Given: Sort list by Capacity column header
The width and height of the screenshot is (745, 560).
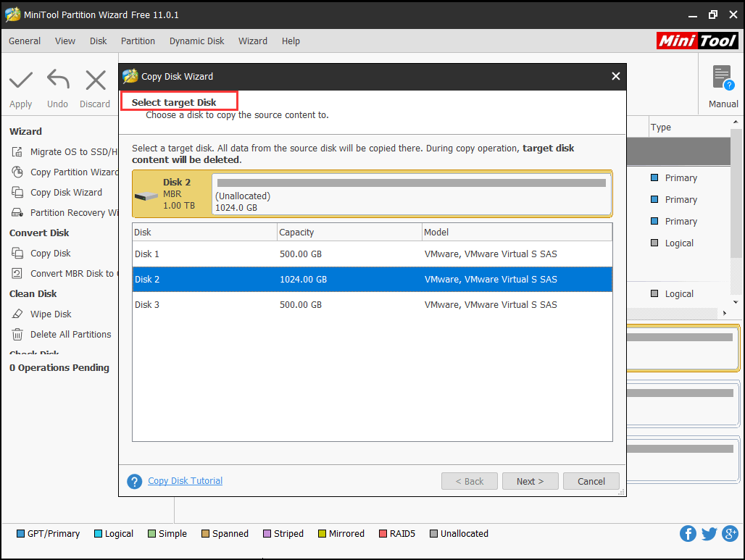Looking at the screenshot, I should click(x=349, y=233).
